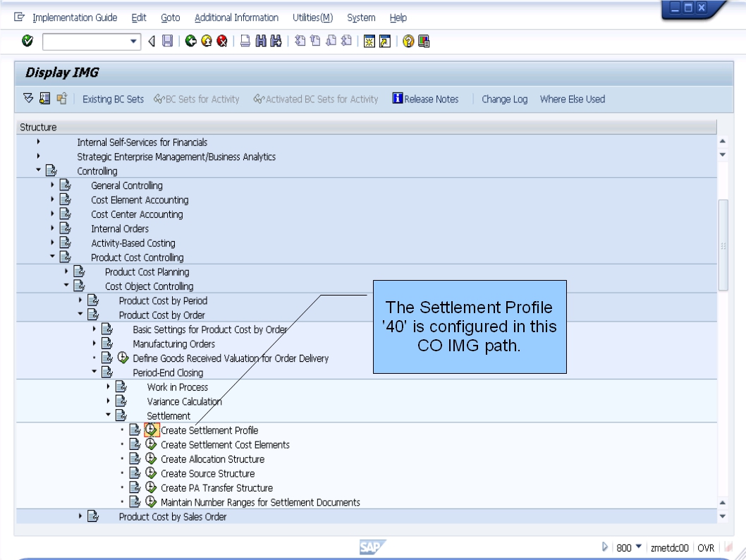Expand the Product Cost by Period node
Screen dimensions: 746x560
coord(80,300)
